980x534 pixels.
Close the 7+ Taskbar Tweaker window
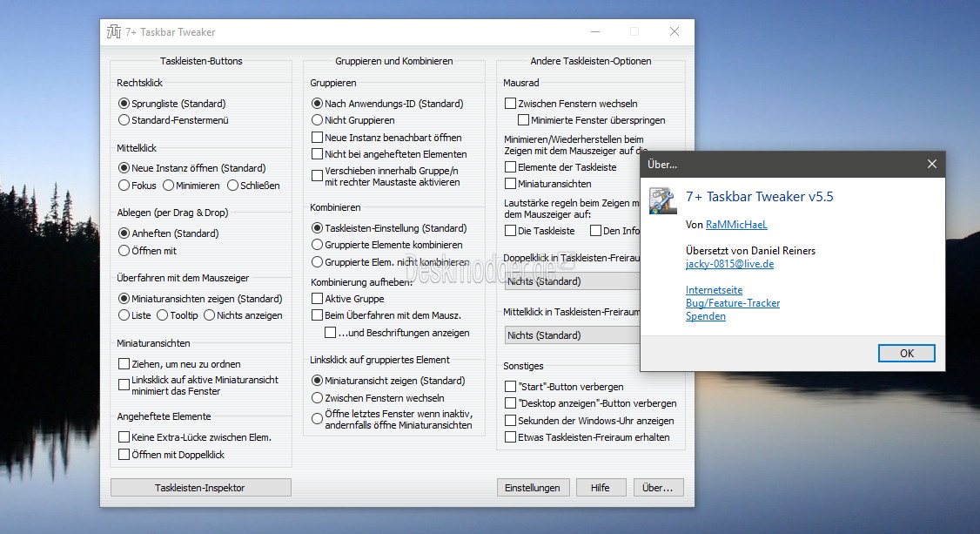[675, 32]
